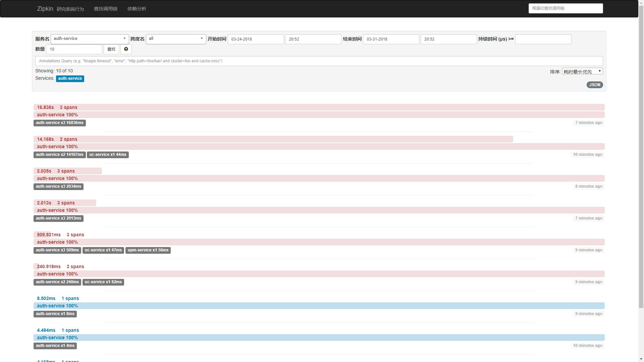This screenshot has height=362, width=644.
Task: Focus the trace ID search field
Action: 566,8
